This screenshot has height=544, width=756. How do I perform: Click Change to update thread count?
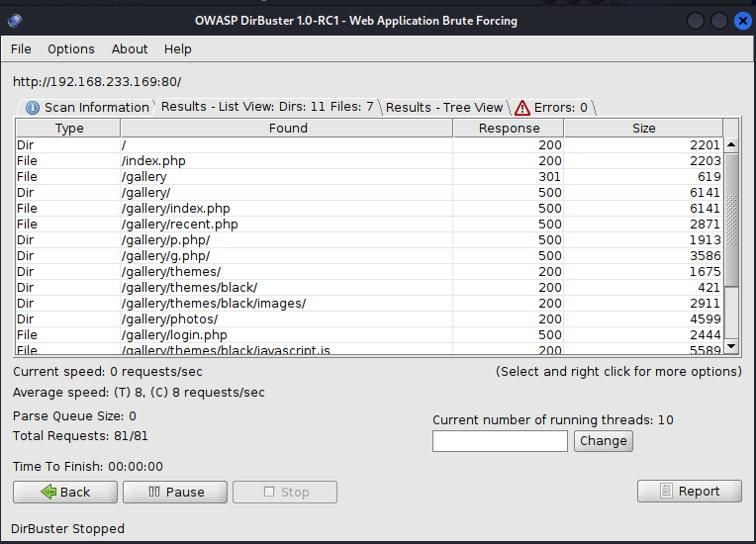(x=604, y=441)
